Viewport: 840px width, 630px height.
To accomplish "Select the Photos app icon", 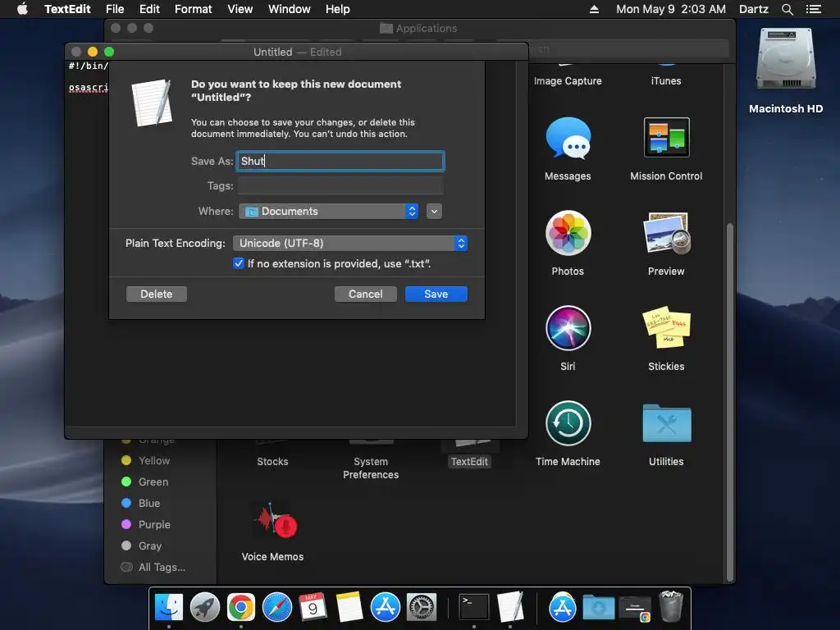I will [x=568, y=233].
